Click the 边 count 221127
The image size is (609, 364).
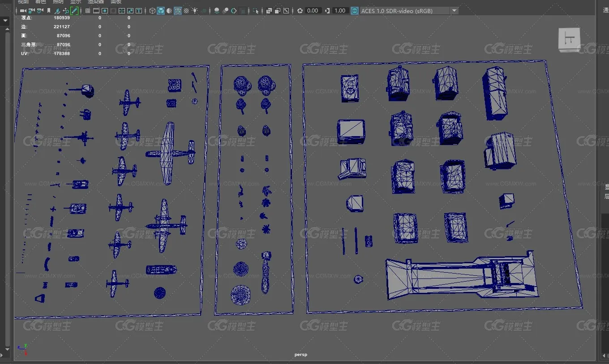click(x=62, y=27)
